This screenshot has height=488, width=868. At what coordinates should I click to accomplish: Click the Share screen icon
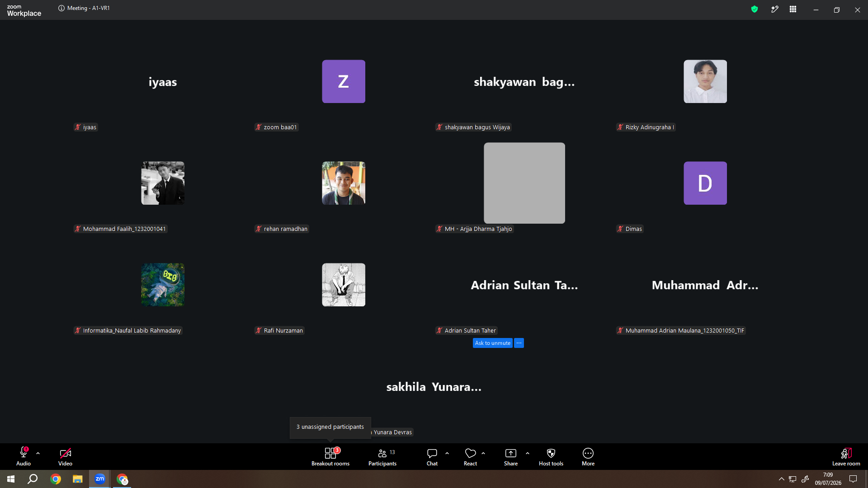(511, 453)
